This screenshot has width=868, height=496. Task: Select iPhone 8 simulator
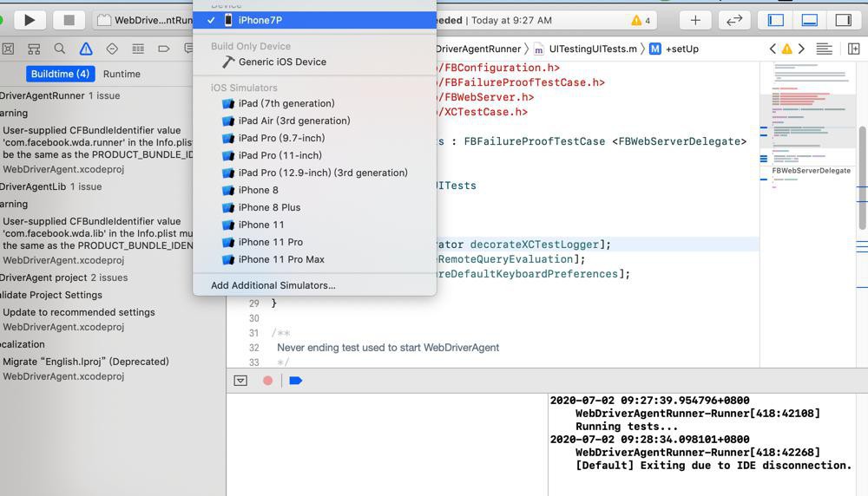314,190
